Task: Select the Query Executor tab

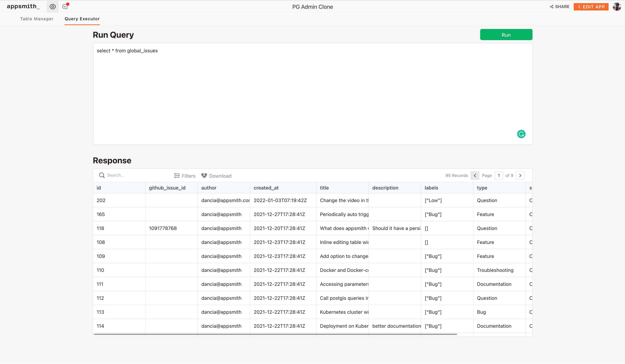Action: point(82,19)
